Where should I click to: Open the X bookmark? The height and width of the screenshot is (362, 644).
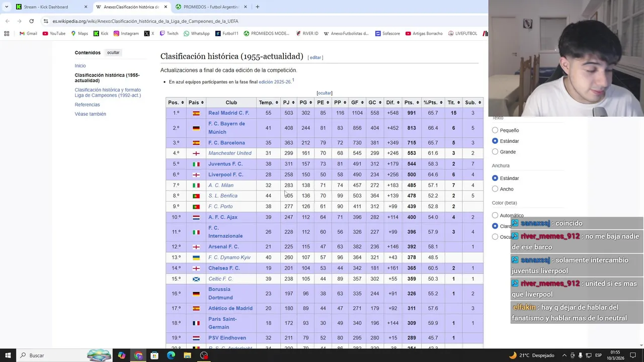coord(149,34)
